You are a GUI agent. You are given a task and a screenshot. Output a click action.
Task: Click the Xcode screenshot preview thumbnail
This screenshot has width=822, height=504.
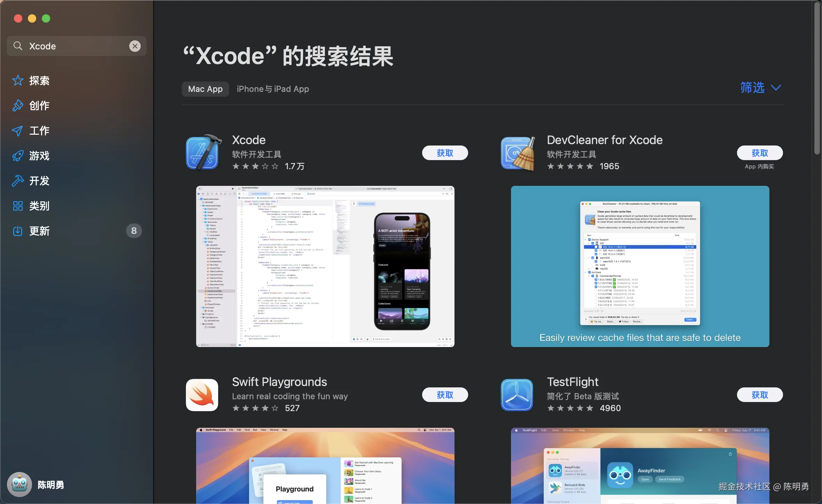[325, 266]
